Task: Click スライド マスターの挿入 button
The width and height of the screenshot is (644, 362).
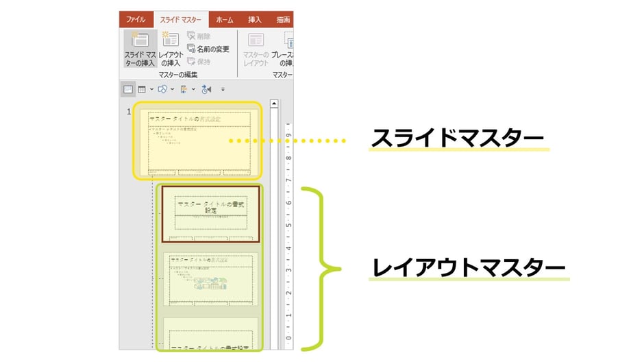Action: [x=140, y=49]
